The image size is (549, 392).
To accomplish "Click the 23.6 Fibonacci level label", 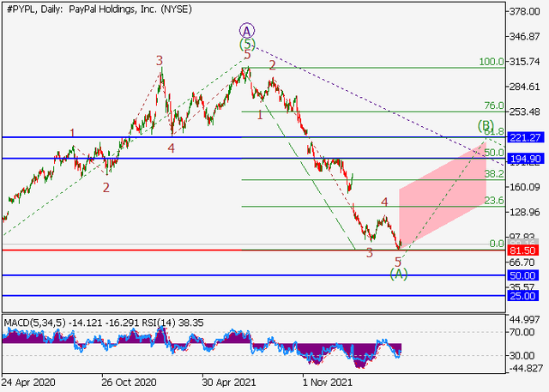I will click(493, 200).
